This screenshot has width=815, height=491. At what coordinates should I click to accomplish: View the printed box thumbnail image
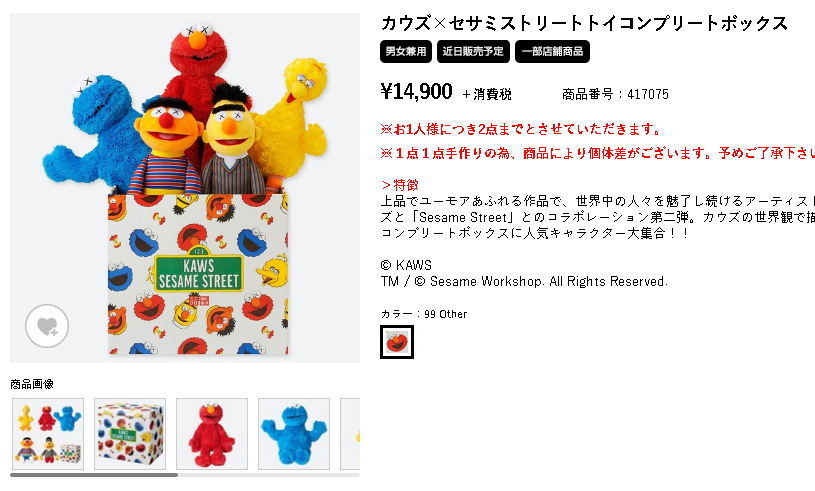coord(130,434)
